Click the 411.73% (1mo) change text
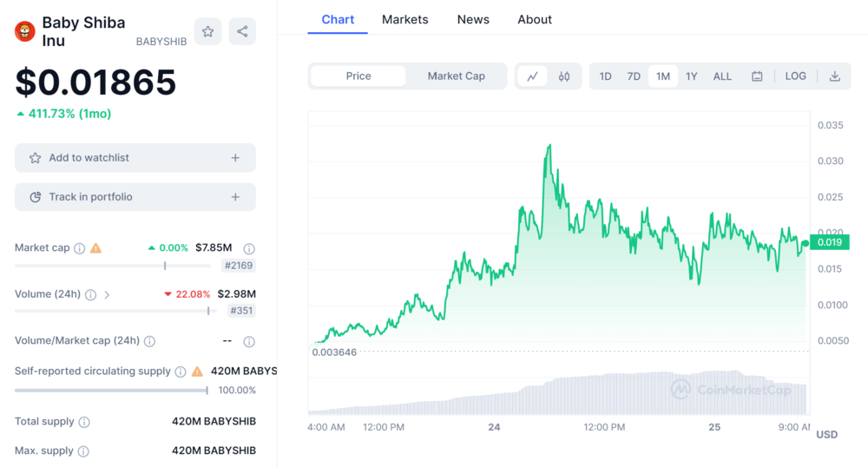Viewport: 868px width, 467px height. (x=69, y=114)
